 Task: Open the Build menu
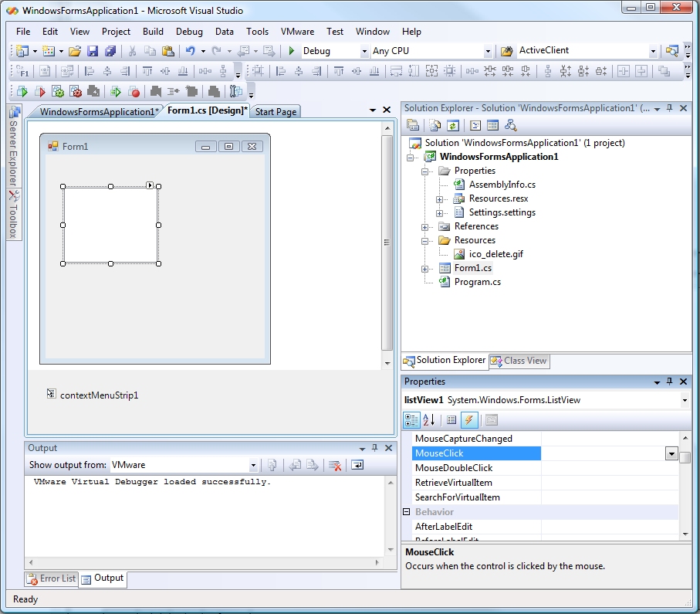(153, 32)
